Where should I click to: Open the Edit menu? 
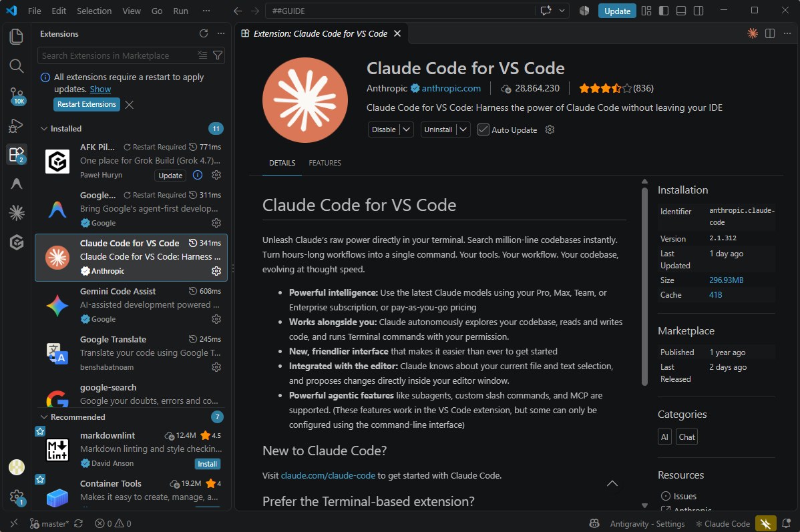click(x=59, y=11)
